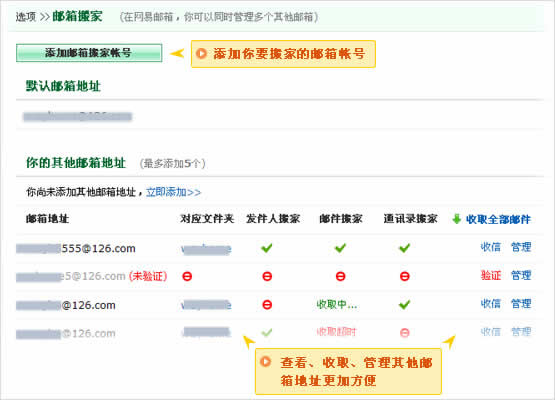Click red stop icon under 对应文件夹
This screenshot has height=400, width=555.
point(187,276)
